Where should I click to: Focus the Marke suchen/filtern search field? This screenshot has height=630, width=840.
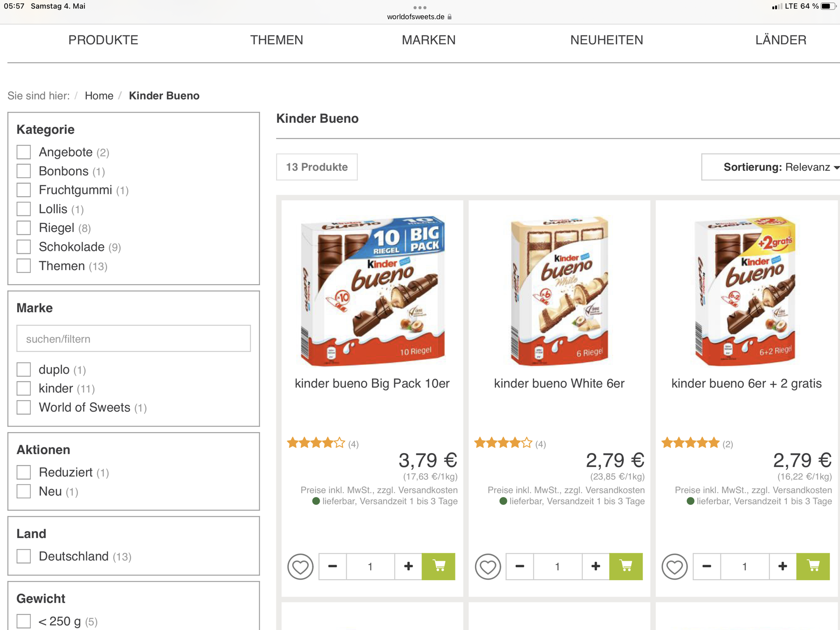coord(134,338)
